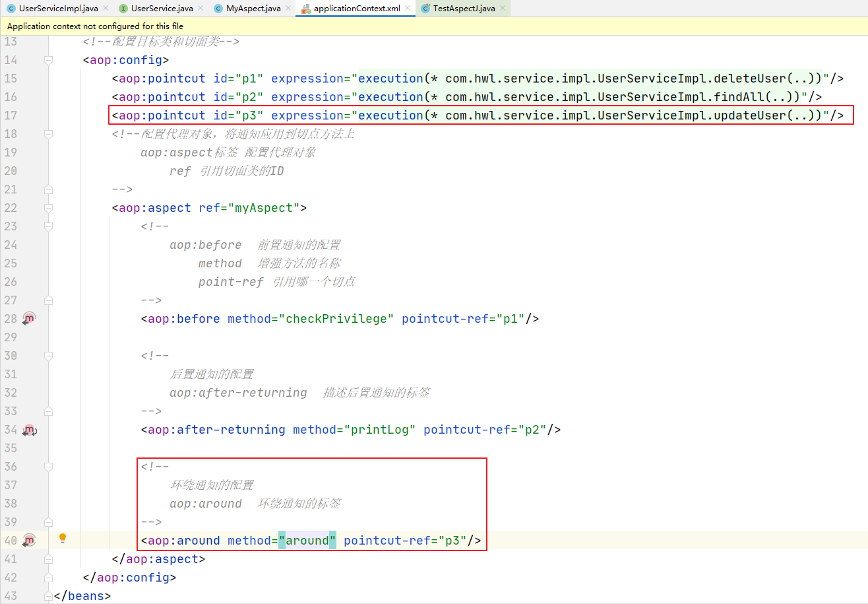This screenshot has height=604, width=868.
Task: Click line number 15 in the gutter
Action: (10, 79)
